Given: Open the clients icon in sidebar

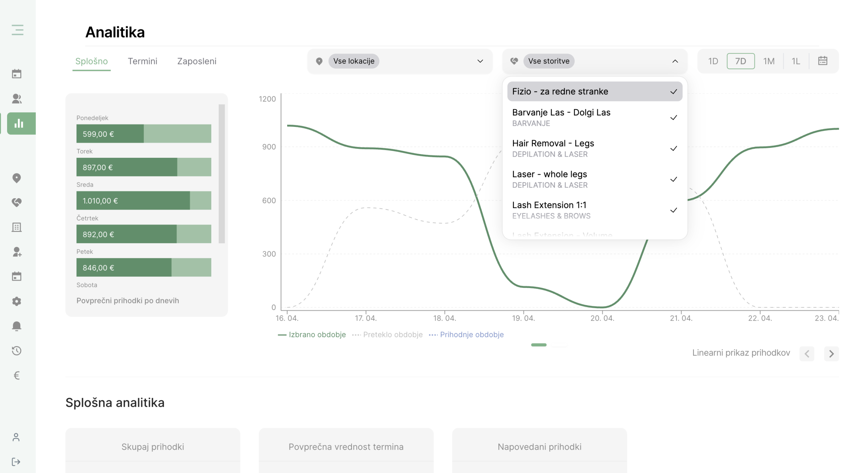Looking at the screenshot, I should [17, 98].
